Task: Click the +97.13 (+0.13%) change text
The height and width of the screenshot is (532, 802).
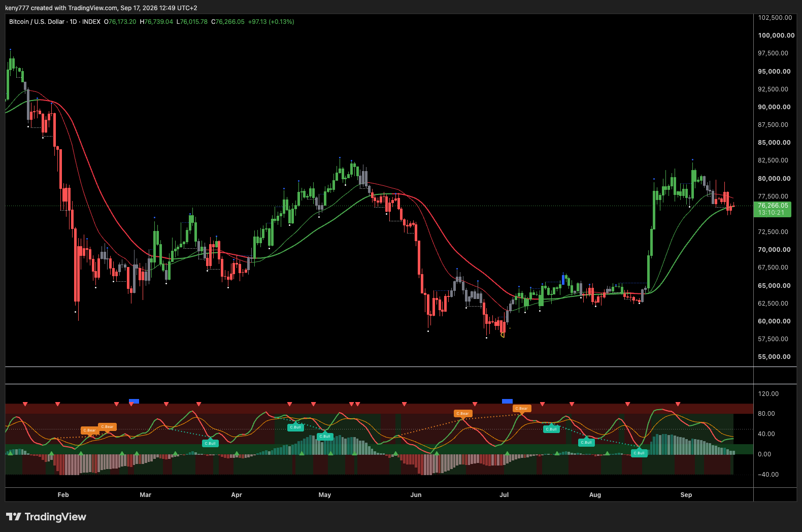Action: click(x=271, y=22)
